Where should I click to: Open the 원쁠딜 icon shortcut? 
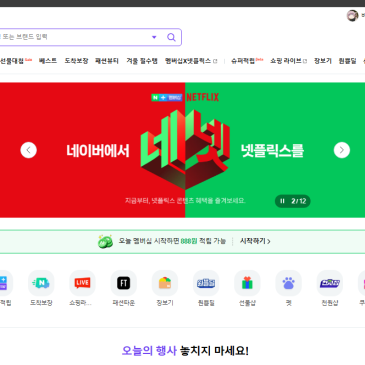[x=206, y=283]
